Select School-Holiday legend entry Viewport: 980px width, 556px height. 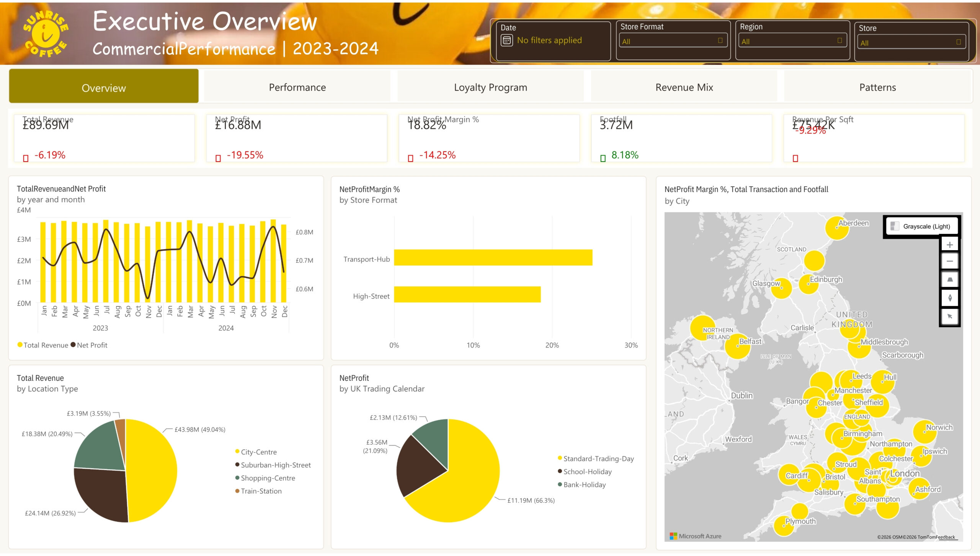click(585, 471)
